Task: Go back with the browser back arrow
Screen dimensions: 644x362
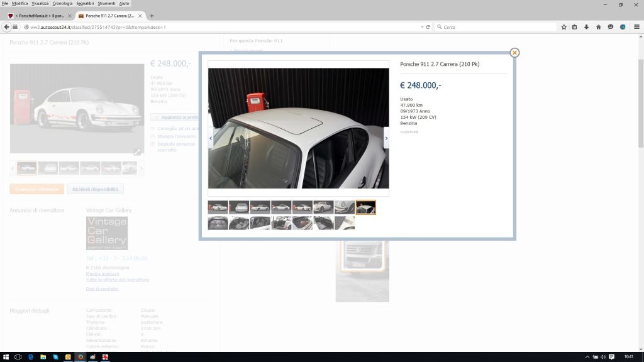Action: point(6,27)
